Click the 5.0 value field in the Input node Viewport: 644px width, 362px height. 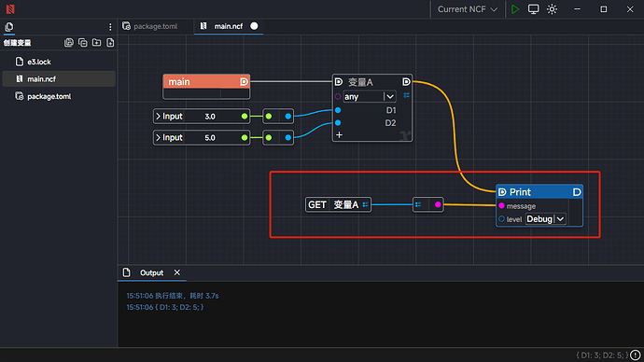click(210, 137)
